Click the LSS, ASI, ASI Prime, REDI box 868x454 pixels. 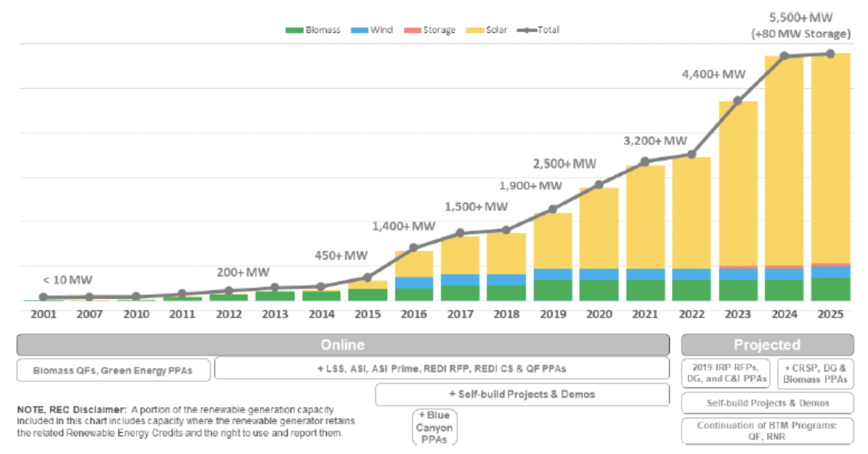442,369
